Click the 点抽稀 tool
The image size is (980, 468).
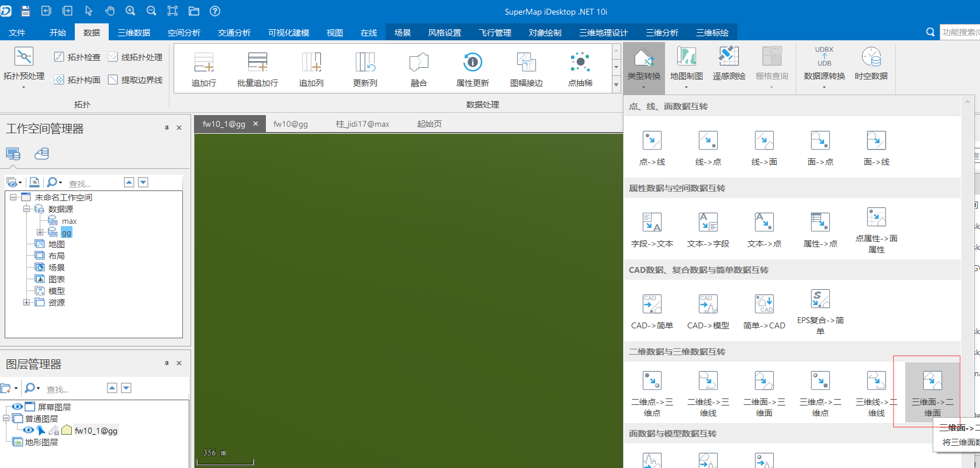(580, 69)
